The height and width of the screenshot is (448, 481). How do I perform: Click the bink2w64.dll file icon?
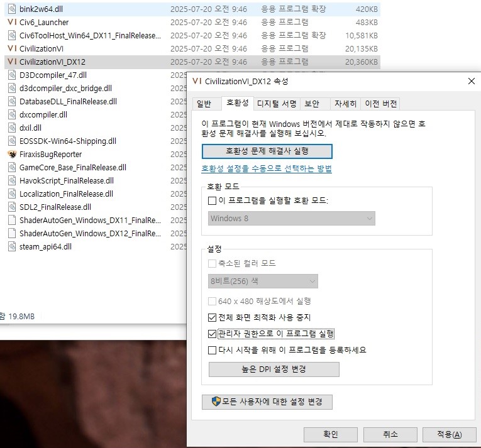point(12,9)
